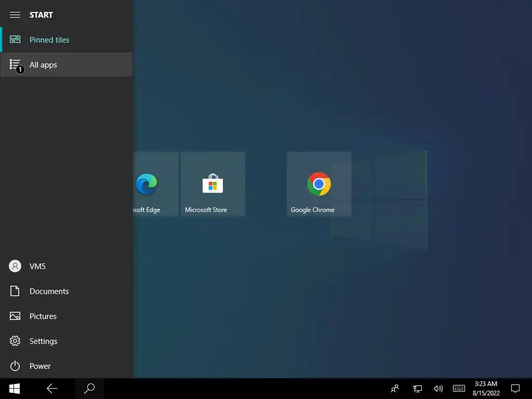Screen dimensions: 532x399
Task: Launch the Google Chrome tile
Action: [319, 184]
